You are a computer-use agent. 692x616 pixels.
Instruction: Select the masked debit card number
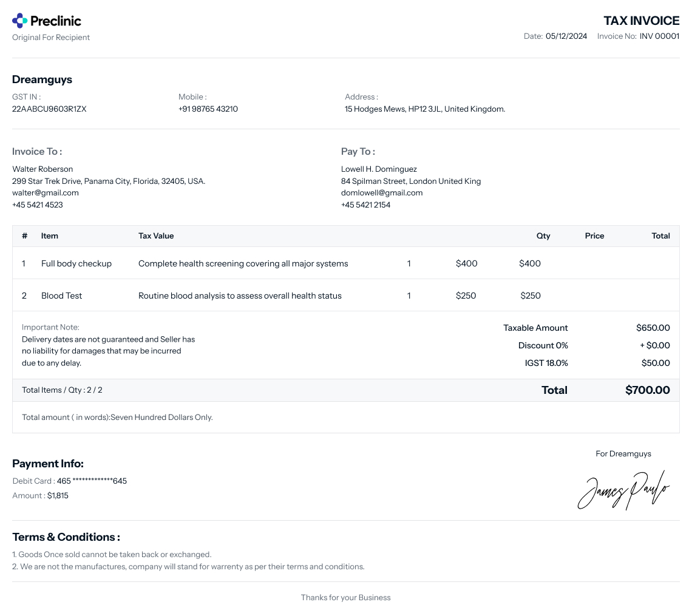(x=92, y=481)
